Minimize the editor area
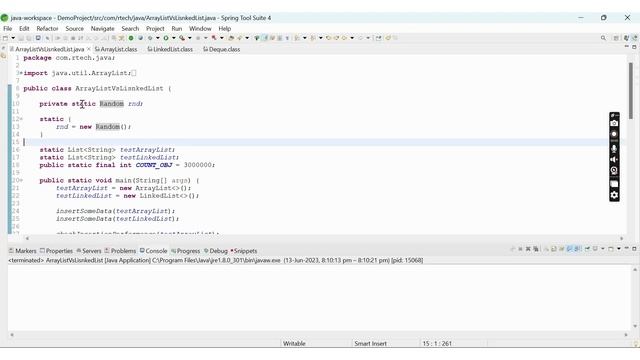 click(627, 47)
